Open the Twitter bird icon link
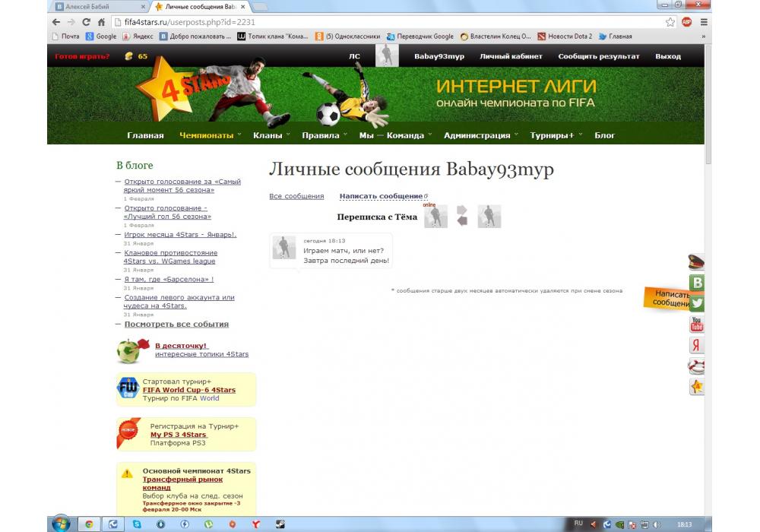 click(696, 303)
